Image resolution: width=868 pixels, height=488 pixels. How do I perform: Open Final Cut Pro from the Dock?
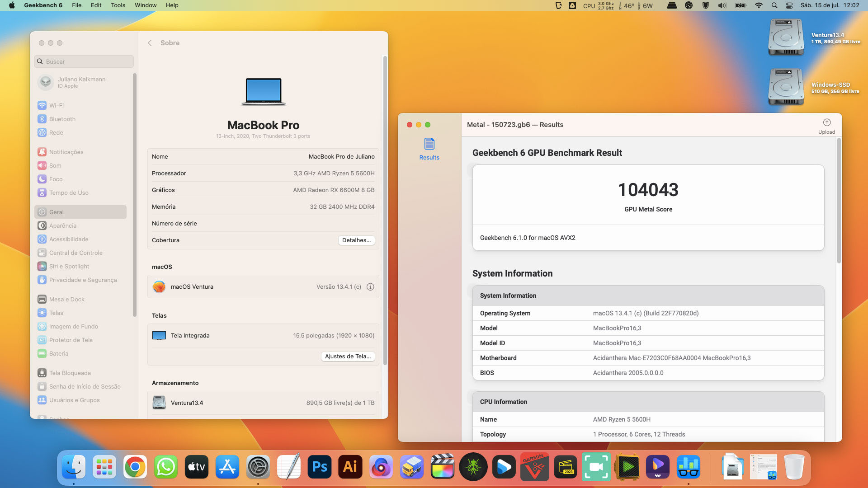coord(443,466)
